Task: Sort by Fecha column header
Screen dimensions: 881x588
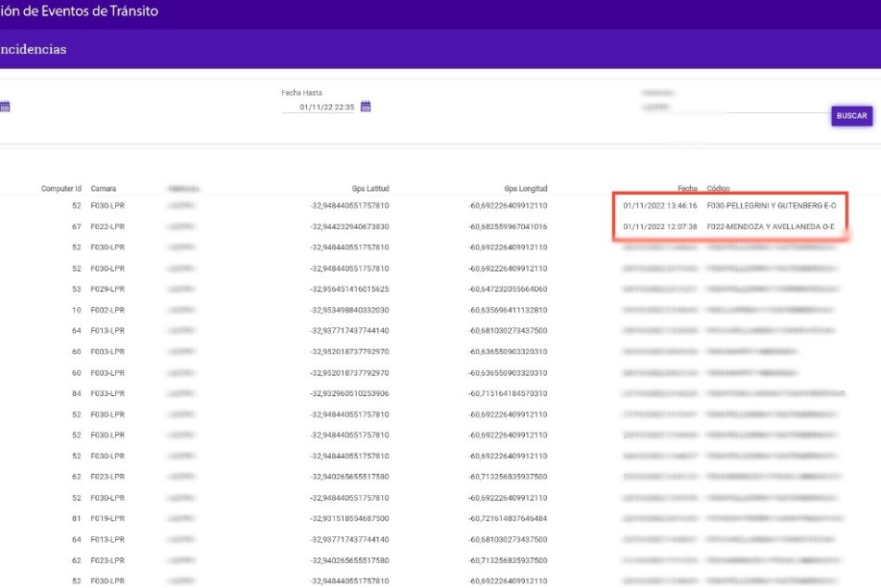Action: click(687, 188)
